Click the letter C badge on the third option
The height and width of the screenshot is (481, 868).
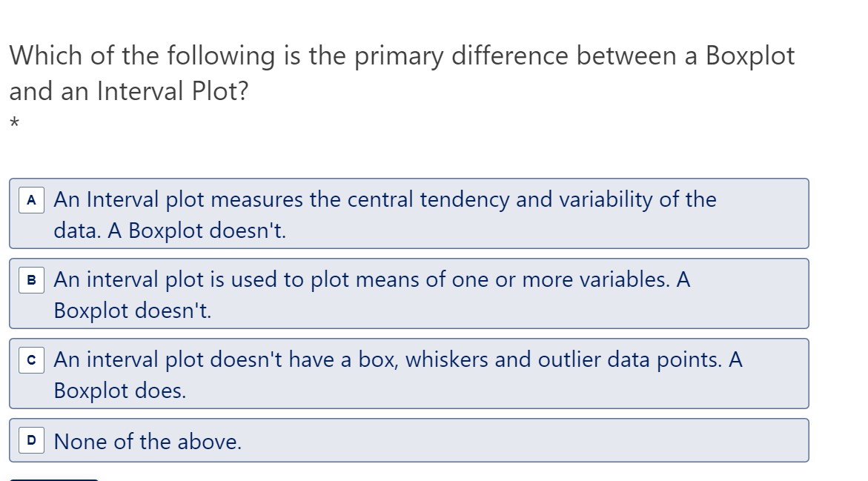tap(32, 360)
